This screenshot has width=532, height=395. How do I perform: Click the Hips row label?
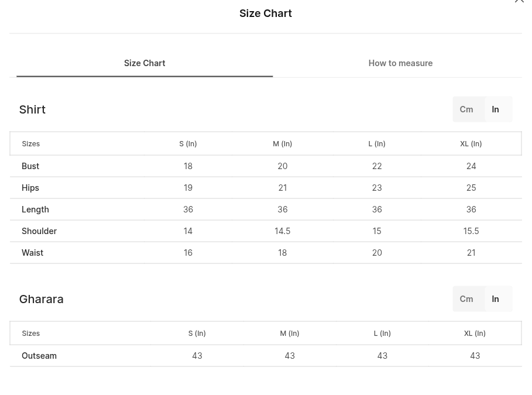click(x=30, y=188)
